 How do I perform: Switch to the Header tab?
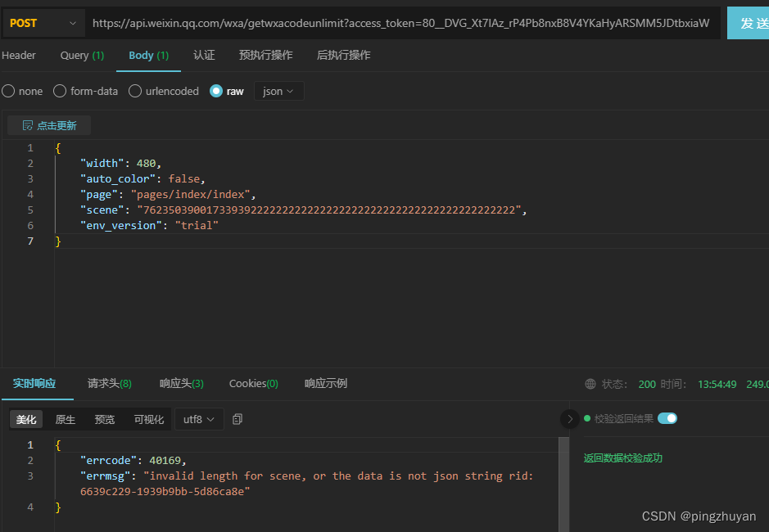click(x=19, y=56)
